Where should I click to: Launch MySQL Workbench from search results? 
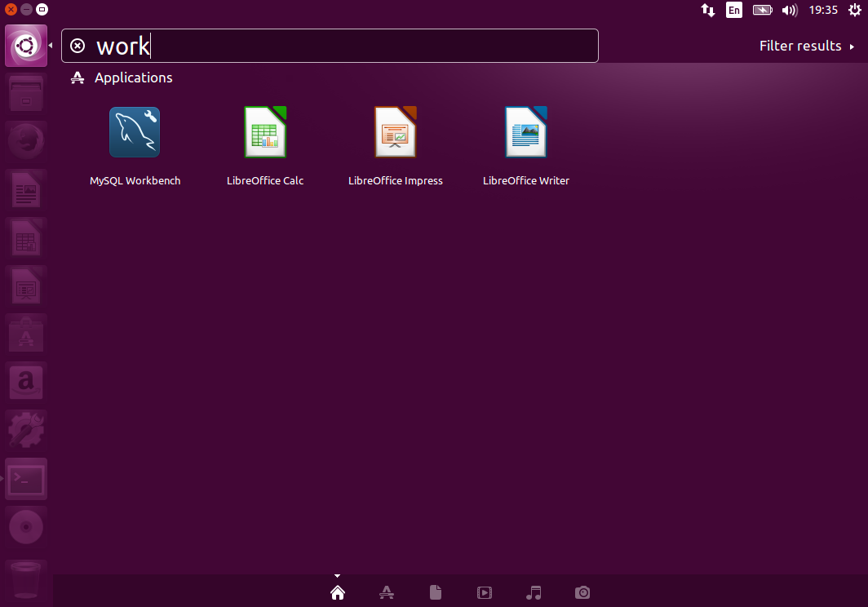click(135, 132)
